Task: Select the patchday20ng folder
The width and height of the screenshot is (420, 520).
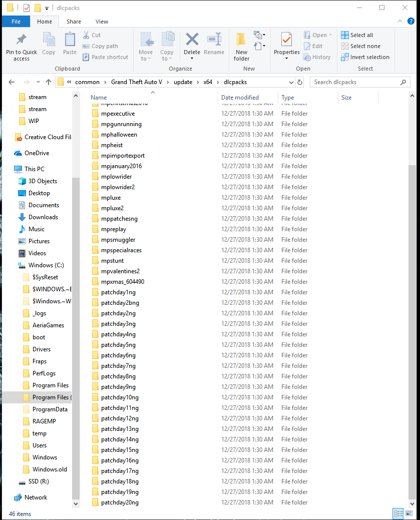Action: tap(120, 502)
